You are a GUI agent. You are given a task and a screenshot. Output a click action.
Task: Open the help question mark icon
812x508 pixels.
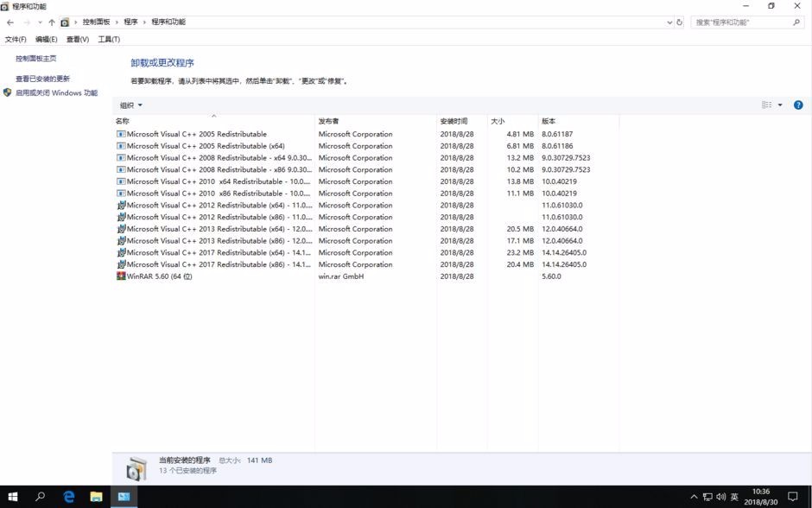(798, 105)
